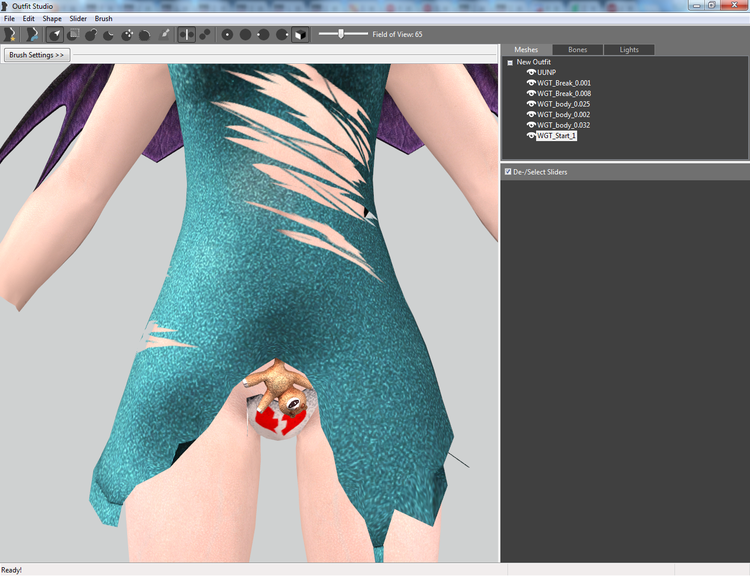Choose the Deflate brush tool
750x576 pixels.
tap(109, 34)
